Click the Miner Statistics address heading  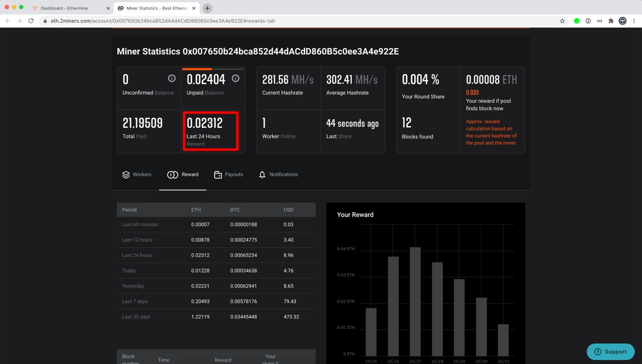pyautogui.click(x=258, y=52)
